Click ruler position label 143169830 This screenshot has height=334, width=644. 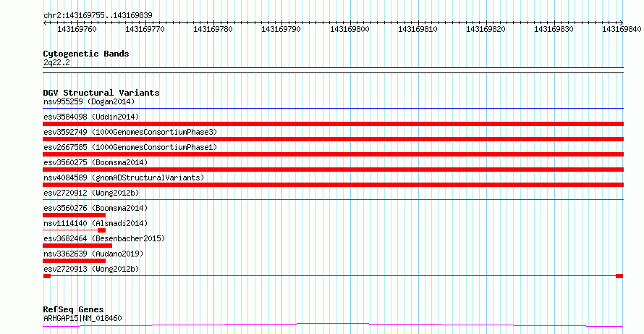click(554, 29)
